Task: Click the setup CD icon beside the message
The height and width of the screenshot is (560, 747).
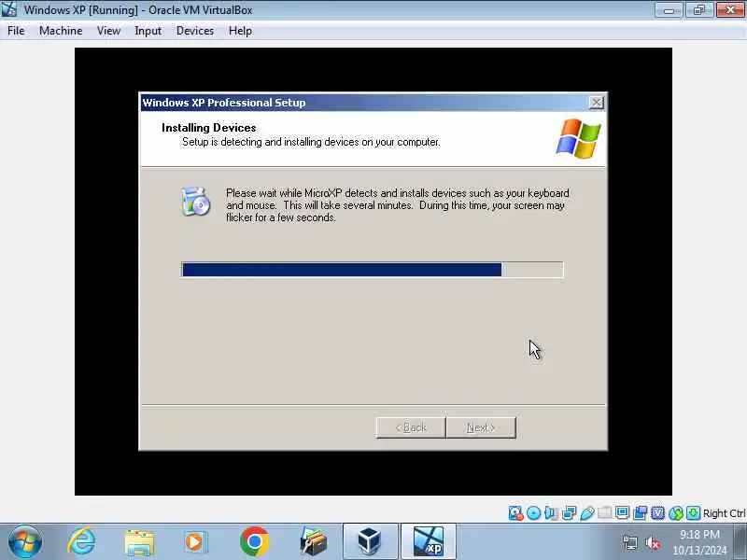Action: (x=195, y=202)
